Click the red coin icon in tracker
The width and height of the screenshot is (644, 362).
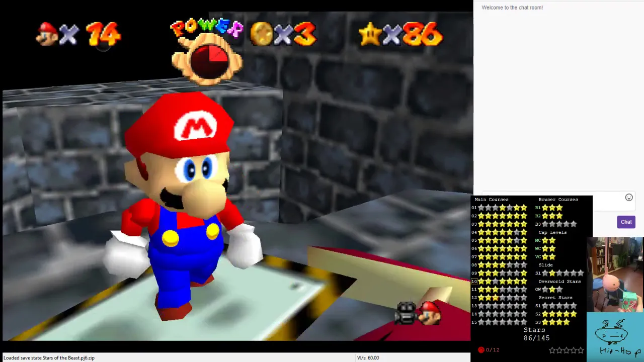481,350
